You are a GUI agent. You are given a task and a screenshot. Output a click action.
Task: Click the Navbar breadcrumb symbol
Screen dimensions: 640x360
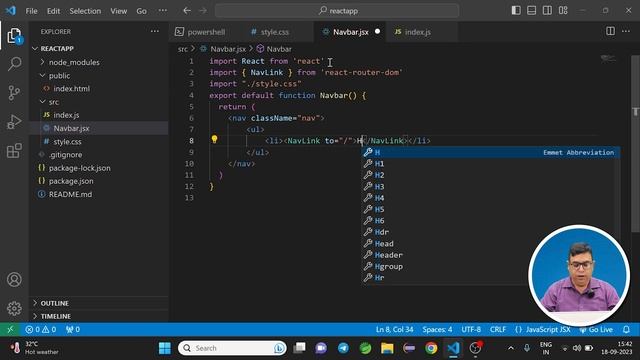[279, 49]
